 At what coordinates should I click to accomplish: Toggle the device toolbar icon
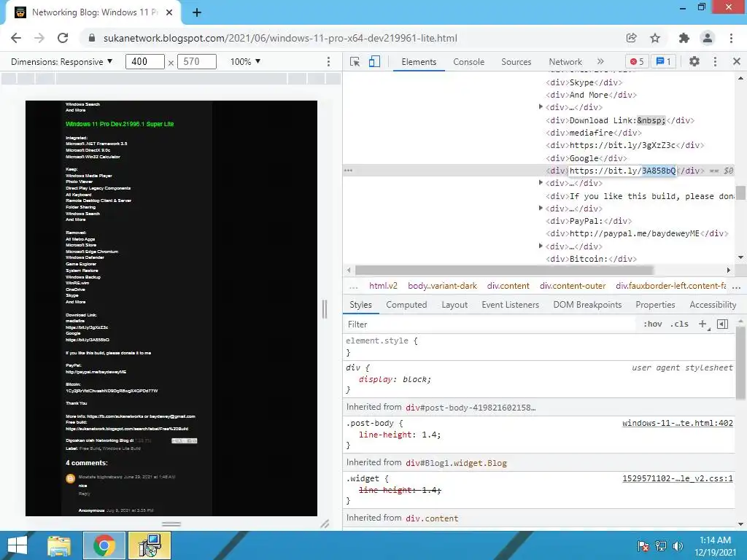click(374, 62)
